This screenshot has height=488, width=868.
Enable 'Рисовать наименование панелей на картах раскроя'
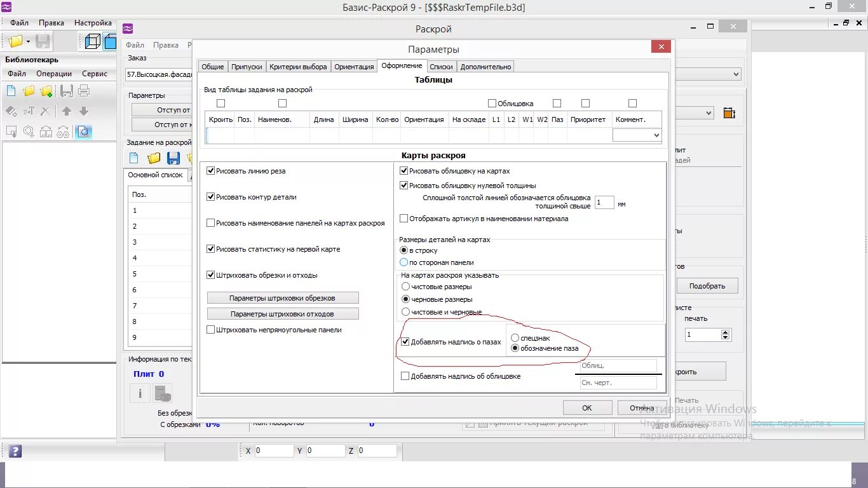click(x=211, y=223)
